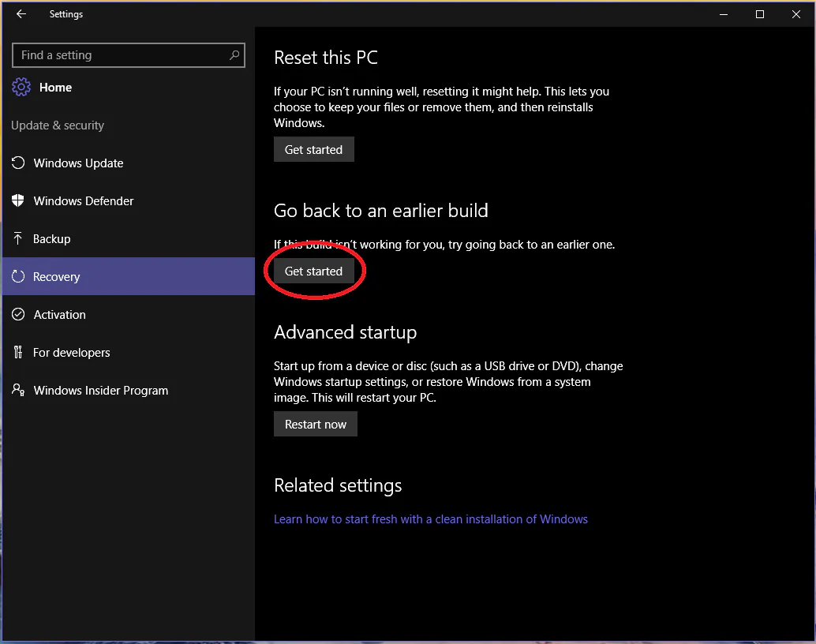Screen dimensions: 816x644
Task: Focus the Find a setting search box
Action: pos(129,55)
